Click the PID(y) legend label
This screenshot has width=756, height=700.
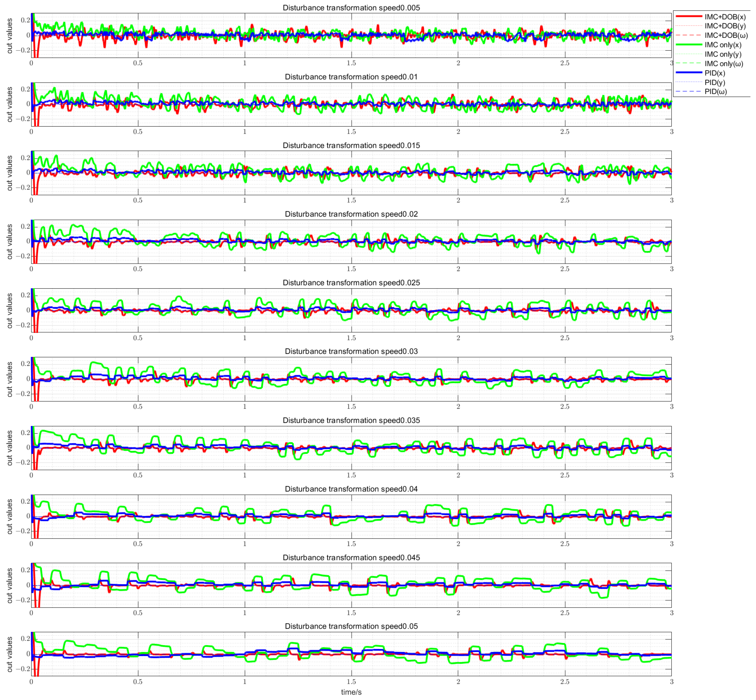(715, 82)
